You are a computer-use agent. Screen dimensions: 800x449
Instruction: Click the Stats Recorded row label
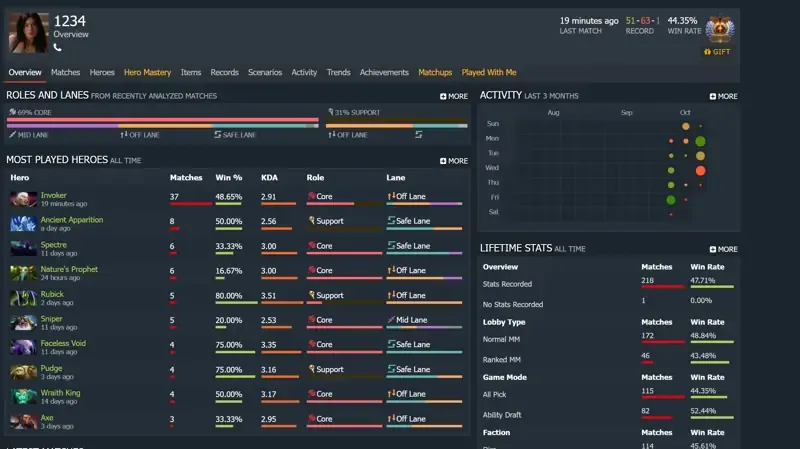click(507, 284)
